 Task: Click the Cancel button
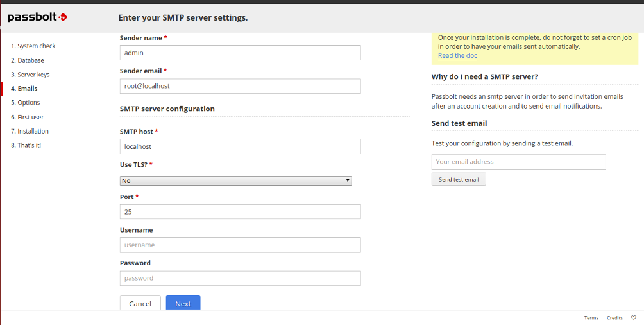coord(140,303)
